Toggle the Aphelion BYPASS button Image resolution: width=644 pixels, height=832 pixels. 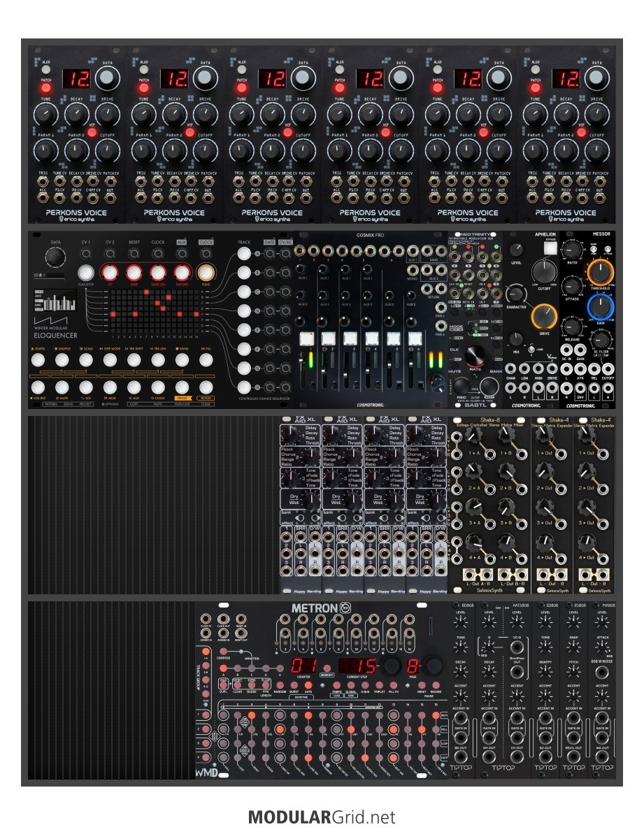pos(550,248)
